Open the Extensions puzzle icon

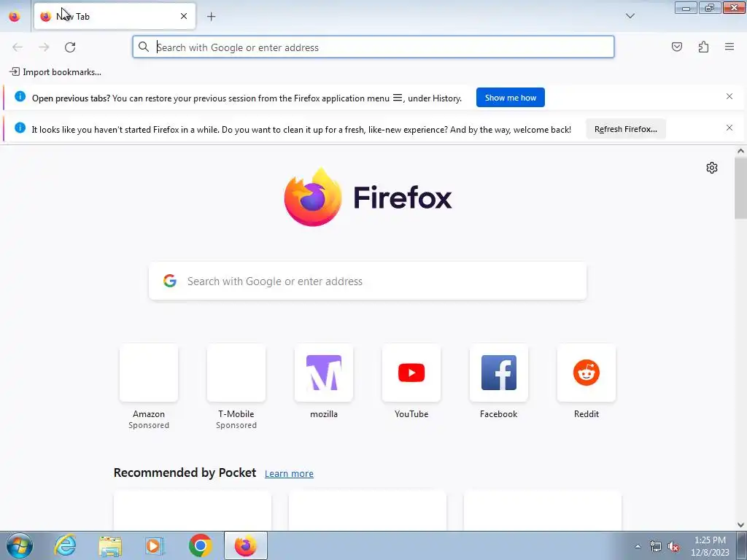pyautogui.click(x=703, y=47)
